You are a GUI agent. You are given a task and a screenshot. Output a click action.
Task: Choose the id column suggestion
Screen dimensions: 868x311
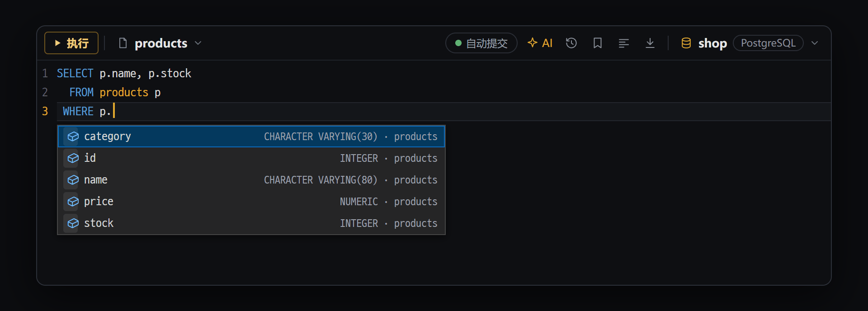click(251, 158)
